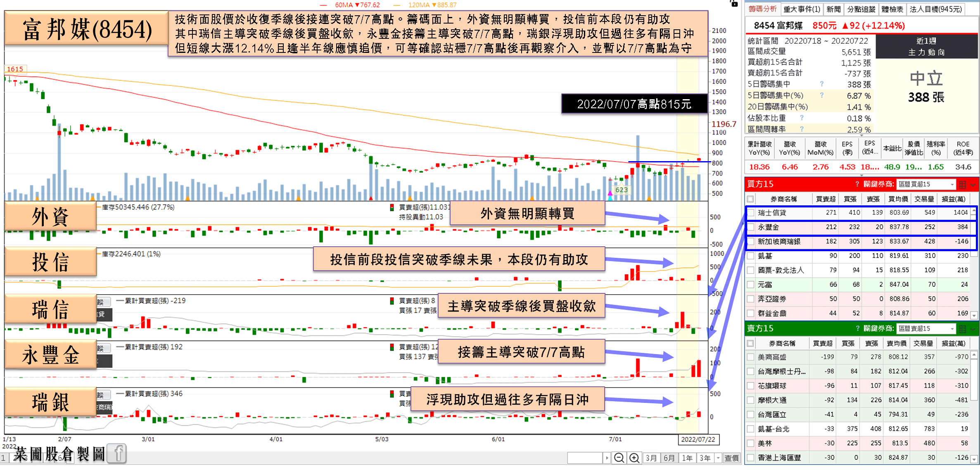Click the 1615 high price label on chart
The height and width of the screenshot is (476, 980).
tap(15, 69)
